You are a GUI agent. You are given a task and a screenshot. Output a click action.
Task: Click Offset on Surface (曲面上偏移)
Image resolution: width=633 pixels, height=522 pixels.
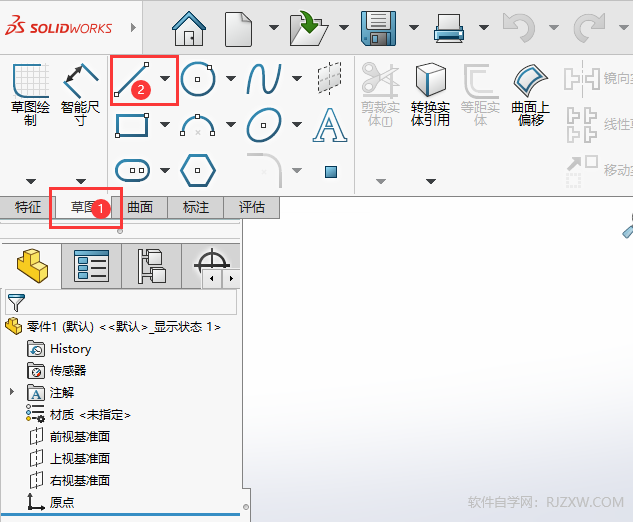click(530, 94)
